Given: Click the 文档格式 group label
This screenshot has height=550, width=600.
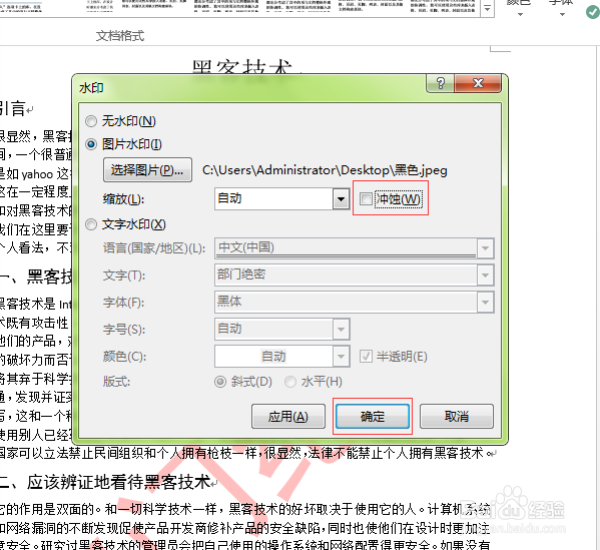Looking at the screenshot, I should [120, 36].
